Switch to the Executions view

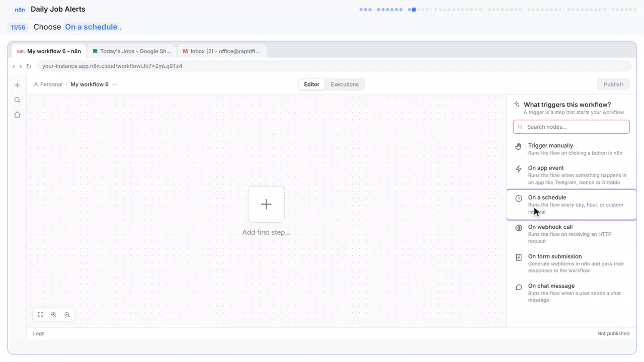coord(345,84)
